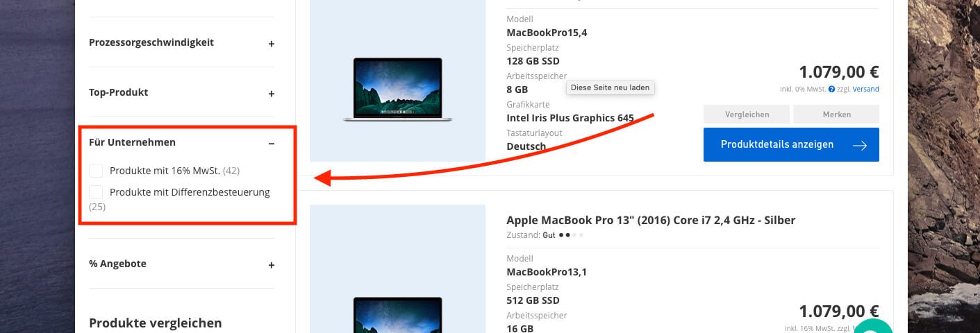Click the Vergleichen button for first MacBook
This screenshot has width=980, height=333.
coord(746,114)
